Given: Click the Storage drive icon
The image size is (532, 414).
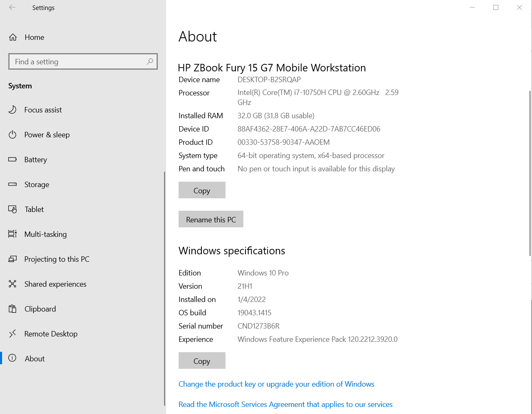Looking at the screenshot, I should coord(13,184).
